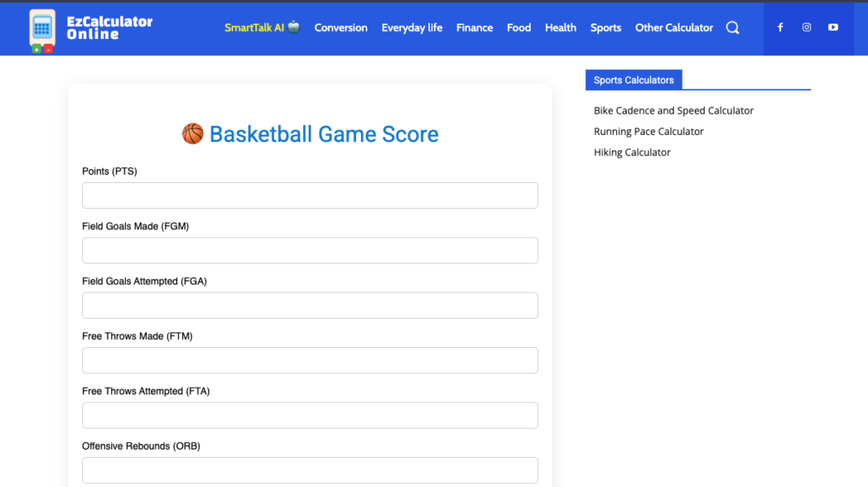Click the robot emoji next to SmartTalk AI
Image resolution: width=868 pixels, height=487 pixels.
292,26
